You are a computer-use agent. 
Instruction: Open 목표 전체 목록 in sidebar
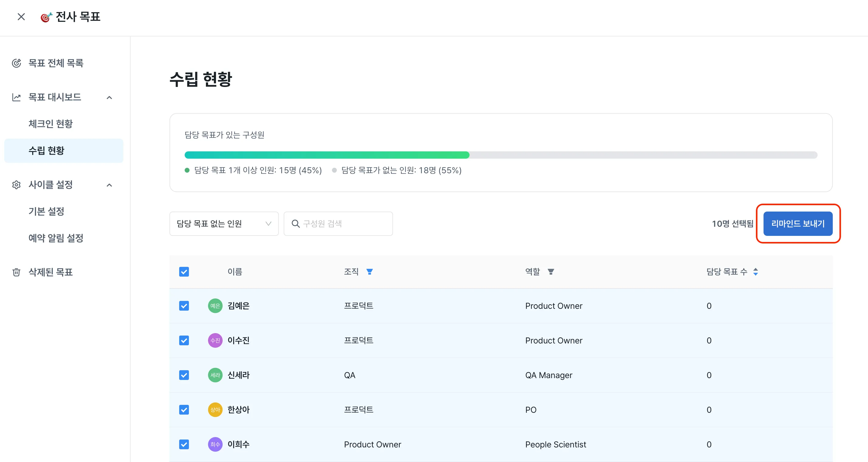coord(56,63)
